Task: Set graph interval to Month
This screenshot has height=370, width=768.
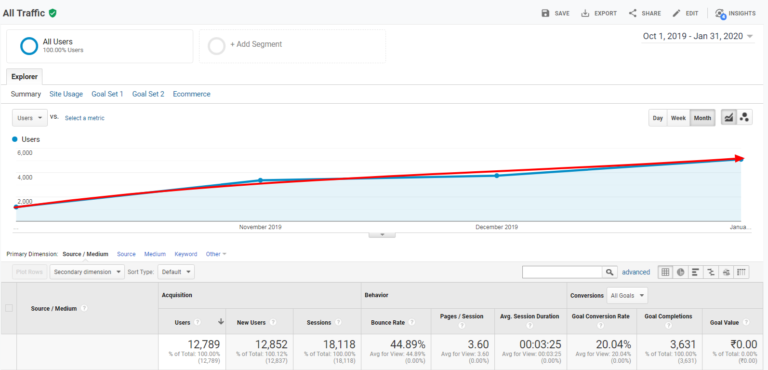Action: click(x=702, y=118)
